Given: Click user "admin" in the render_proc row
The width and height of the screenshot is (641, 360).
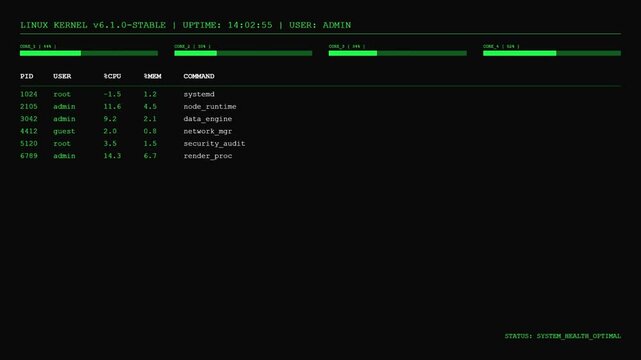Looking at the screenshot, I should (64, 156).
